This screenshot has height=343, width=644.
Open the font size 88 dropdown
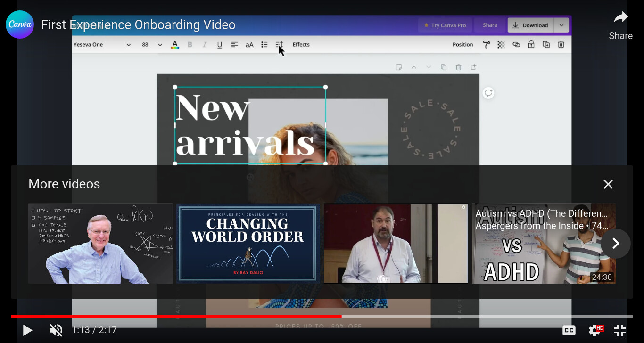tap(152, 45)
